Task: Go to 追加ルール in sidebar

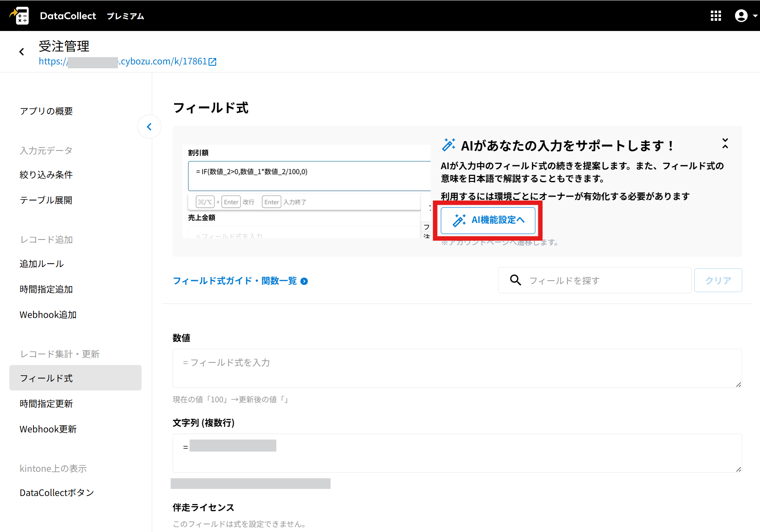Action: click(42, 264)
